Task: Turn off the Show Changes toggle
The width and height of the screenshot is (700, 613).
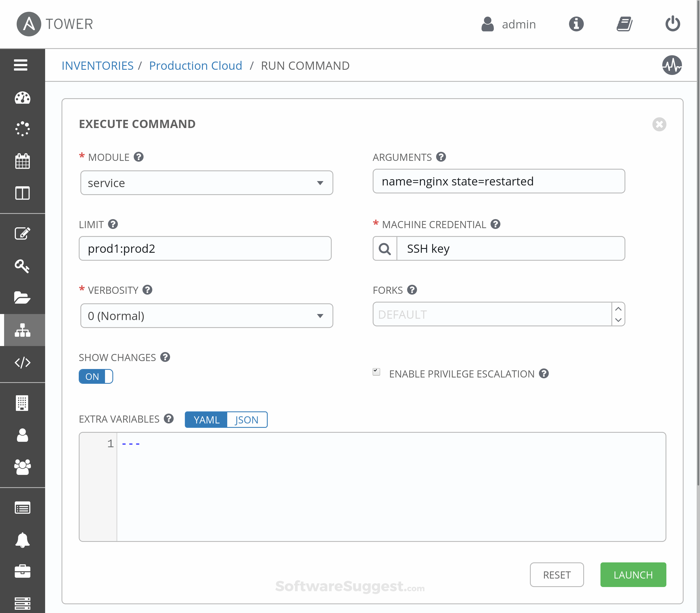Action: 96,376
